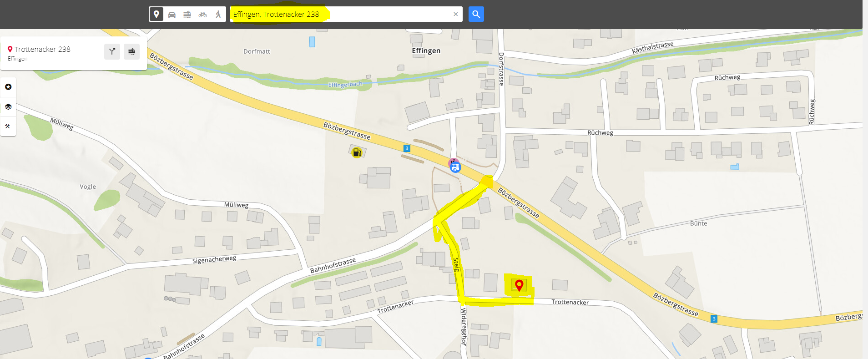868x359 pixels.
Task: Select the location pin search mode
Action: pos(156,14)
